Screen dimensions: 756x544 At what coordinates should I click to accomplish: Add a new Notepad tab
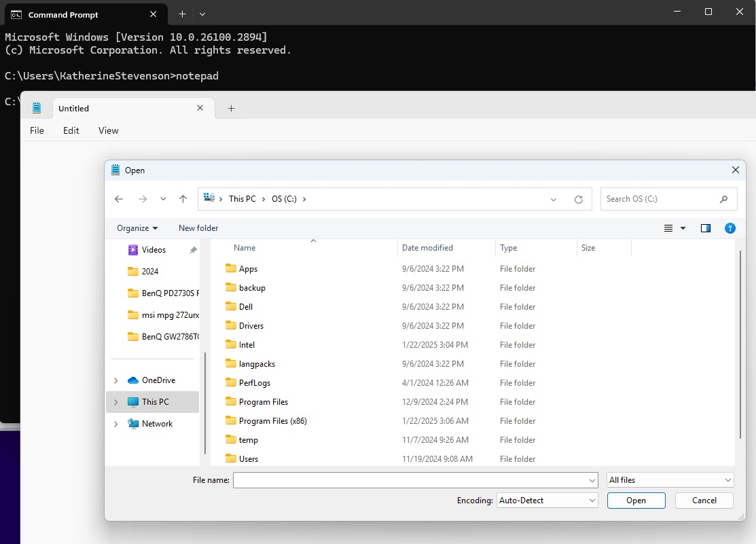[231, 109]
